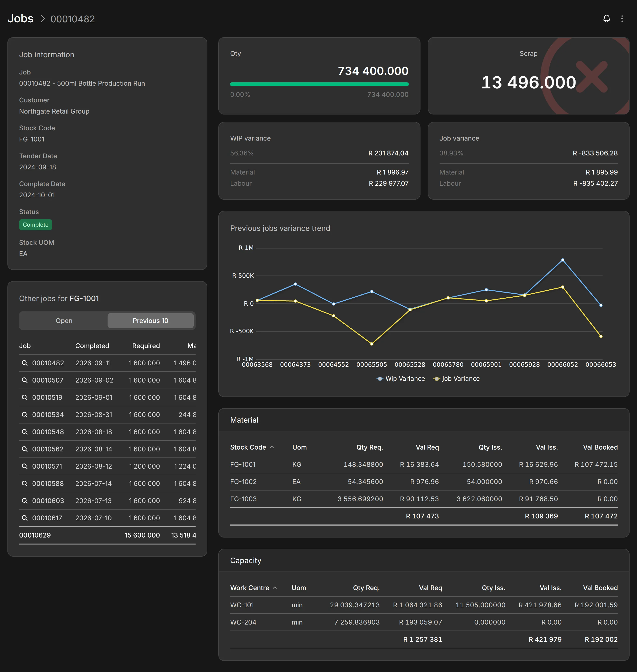The image size is (637, 672).
Task: Click the Qty Req. column header in Material
Action: [x=369, y=447]
